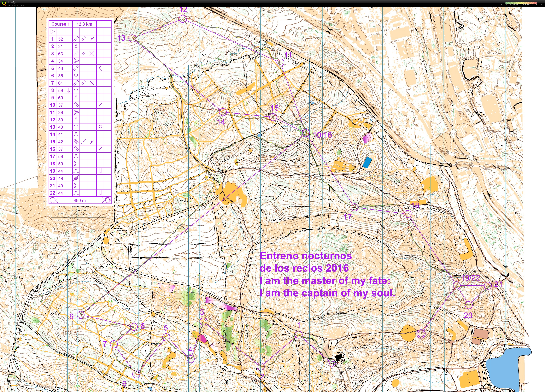Click the start triangle symbol in the course table

point(53,31)
